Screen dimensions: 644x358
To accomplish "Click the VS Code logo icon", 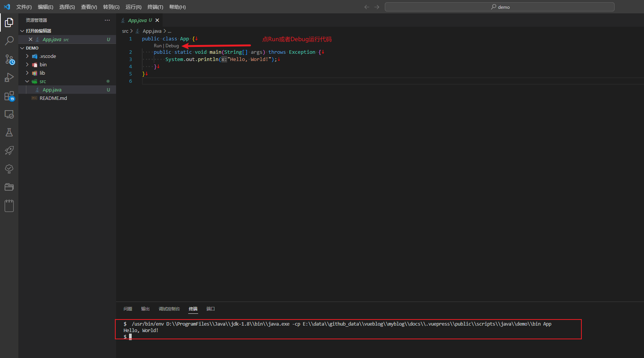I will (7, 7).
